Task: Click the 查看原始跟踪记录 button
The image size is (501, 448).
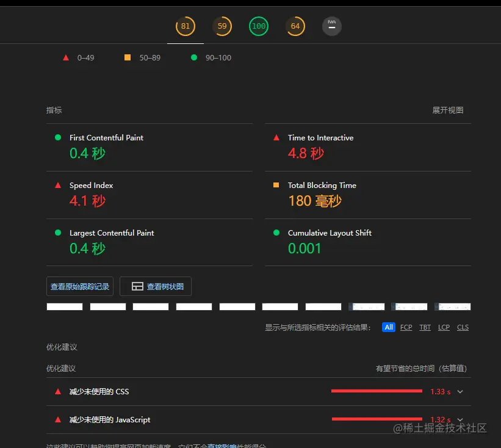Action: 80,286
